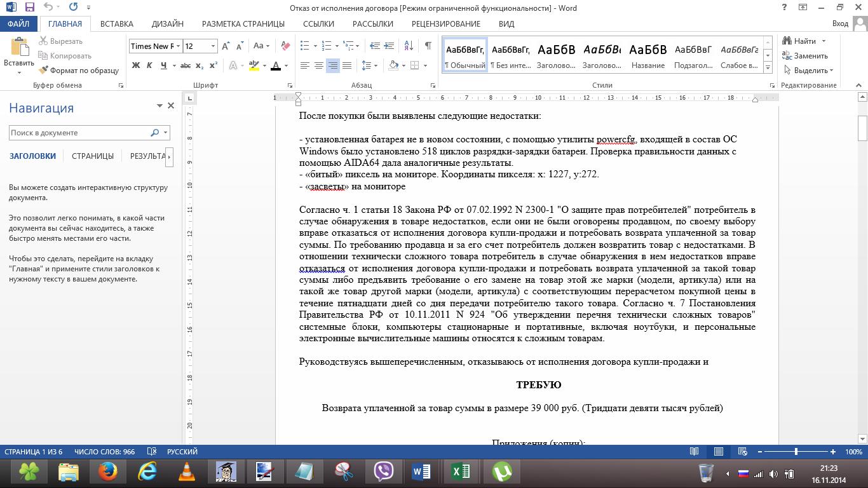Toggle underline formatting (Ч)

[164, 65]
